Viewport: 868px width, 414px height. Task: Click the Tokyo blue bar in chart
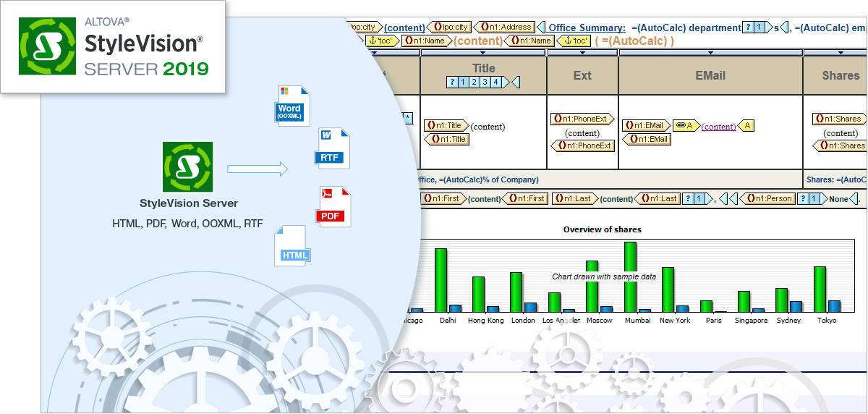[834, 306]
